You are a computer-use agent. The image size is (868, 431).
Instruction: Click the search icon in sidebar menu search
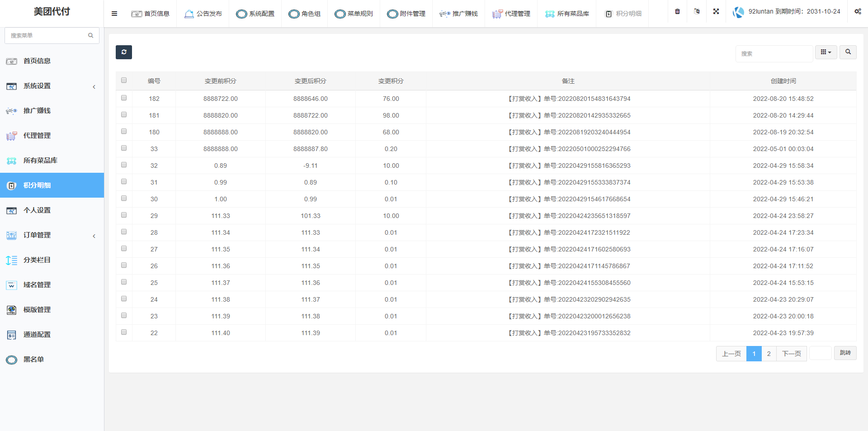point(91,35)
